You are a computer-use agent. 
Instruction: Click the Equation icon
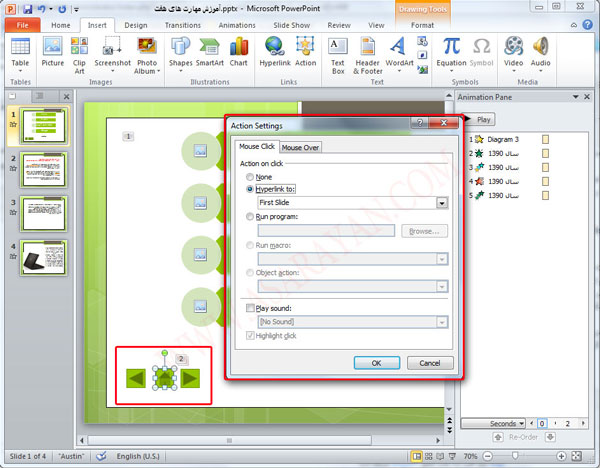click(x=451, y=52)
